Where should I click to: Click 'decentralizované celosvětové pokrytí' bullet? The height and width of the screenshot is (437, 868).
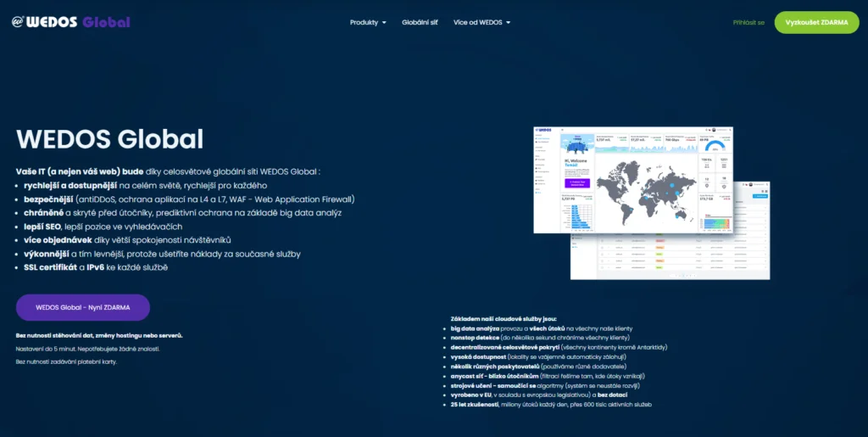tap(559, 347)
